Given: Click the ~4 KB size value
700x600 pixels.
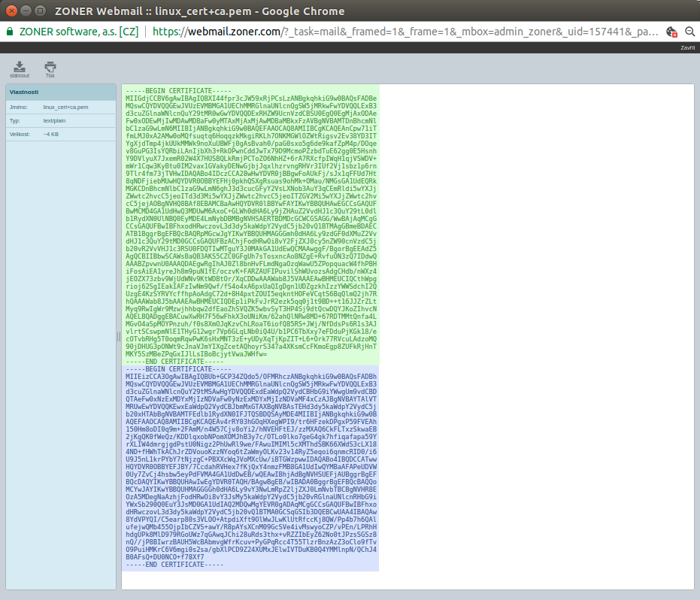Looking at the screenshot, I should pos(51,134).
